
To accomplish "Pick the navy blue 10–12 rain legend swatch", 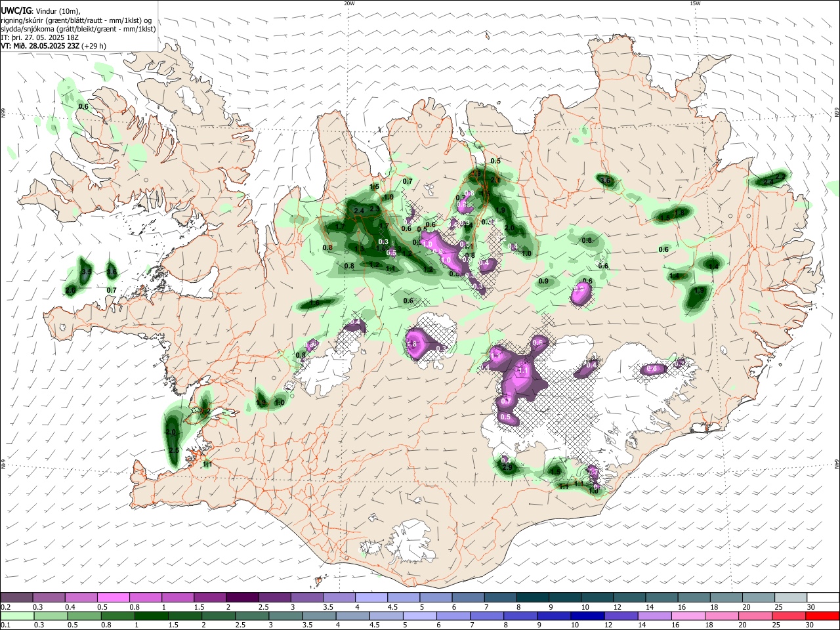I will (x=587, y=616).
